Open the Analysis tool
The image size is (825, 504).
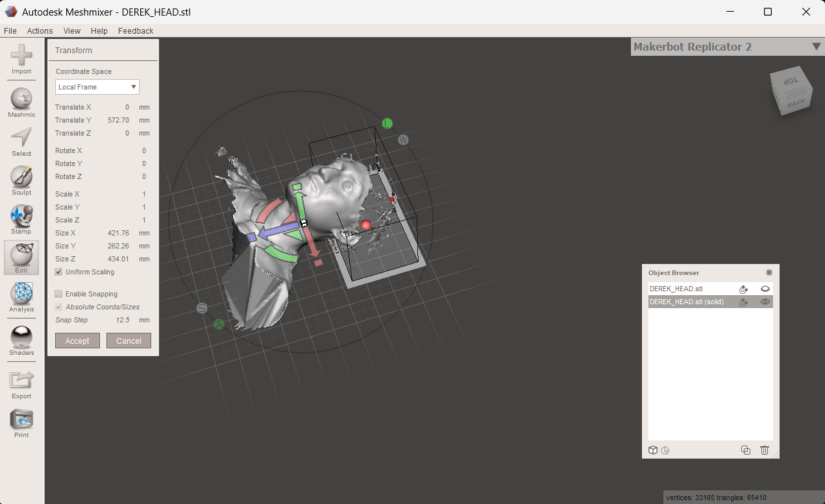click(21, 298)
